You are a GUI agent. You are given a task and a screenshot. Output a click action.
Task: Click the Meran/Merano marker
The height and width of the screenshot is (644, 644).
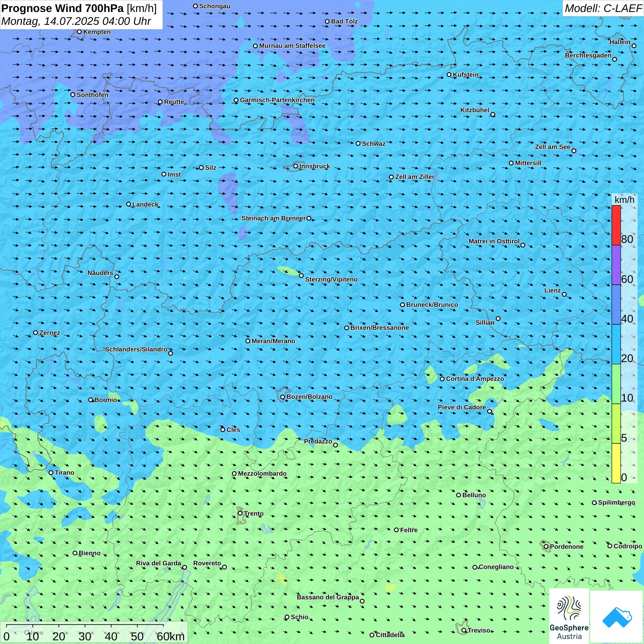(x=247, y=341)
